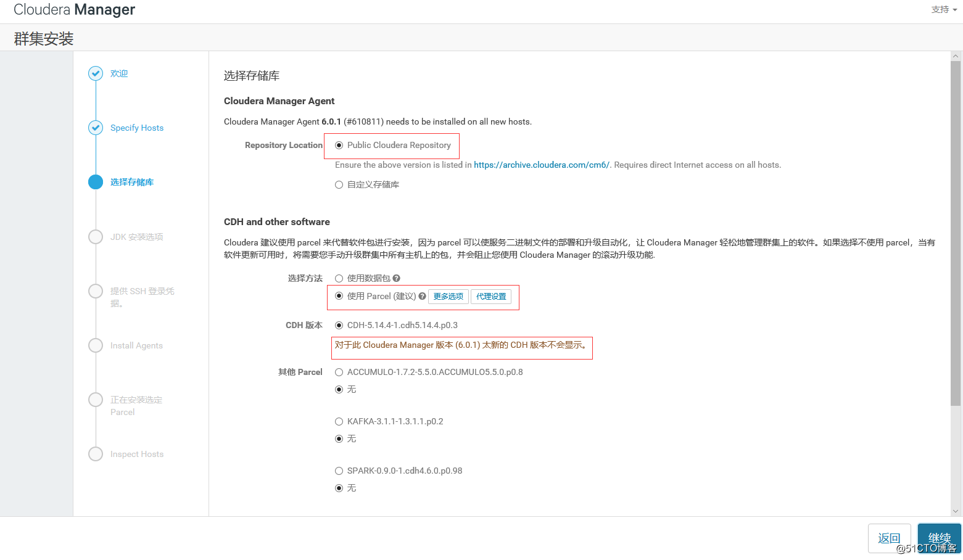Open the 支持 dropdown menu
The width and height of the screenshot is (963, 560).
tap(944, 9)
